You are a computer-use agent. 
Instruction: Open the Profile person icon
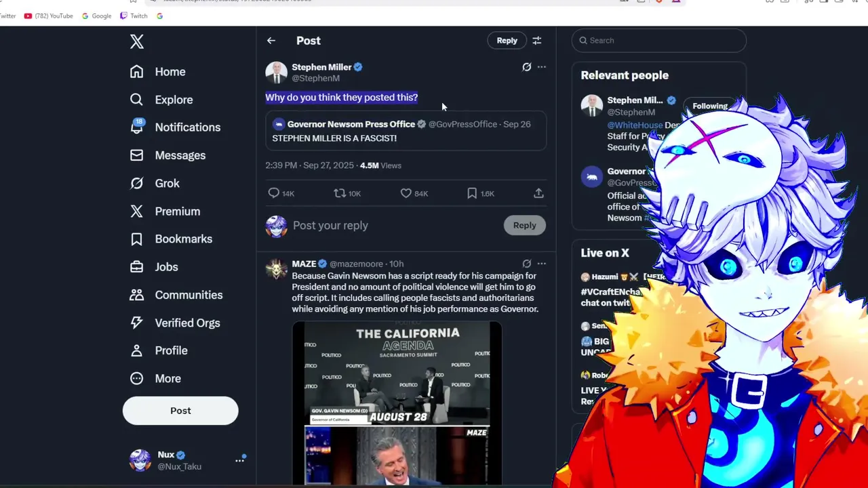tap(137, 350)
